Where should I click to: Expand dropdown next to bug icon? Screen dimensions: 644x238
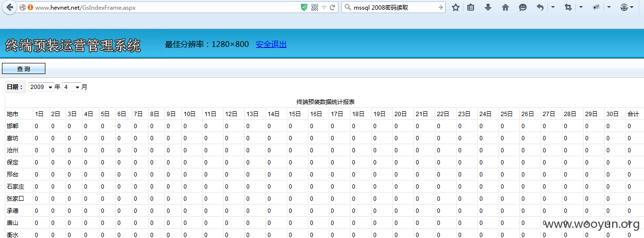tap(609, 7)
